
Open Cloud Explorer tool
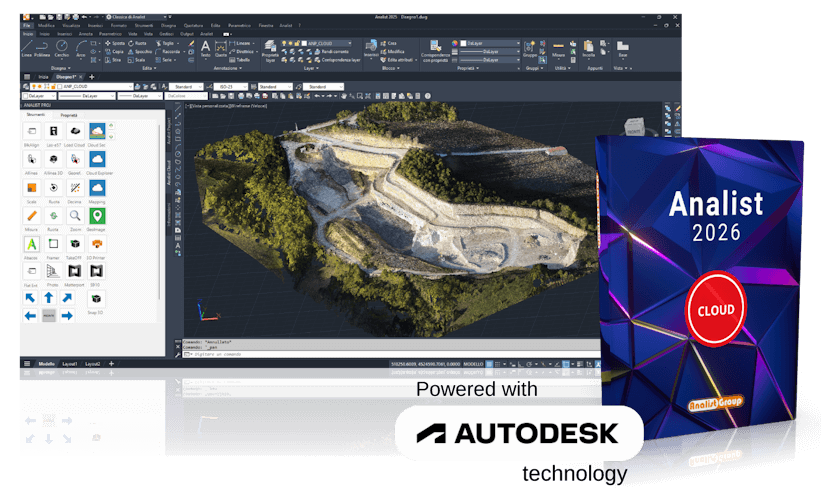pos(97,159)
